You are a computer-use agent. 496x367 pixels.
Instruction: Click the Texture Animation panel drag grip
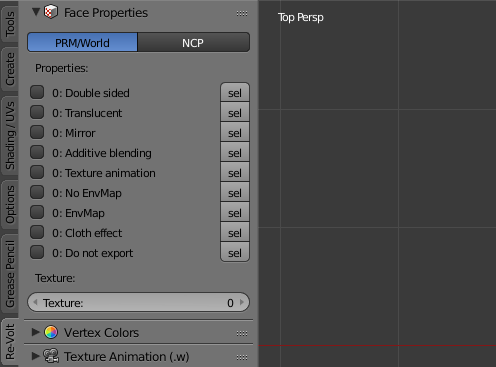coord(242,357)
